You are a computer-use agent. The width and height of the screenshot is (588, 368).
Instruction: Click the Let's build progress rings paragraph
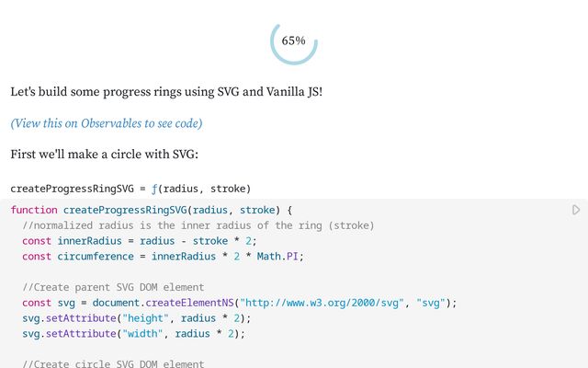coord(166,92)
